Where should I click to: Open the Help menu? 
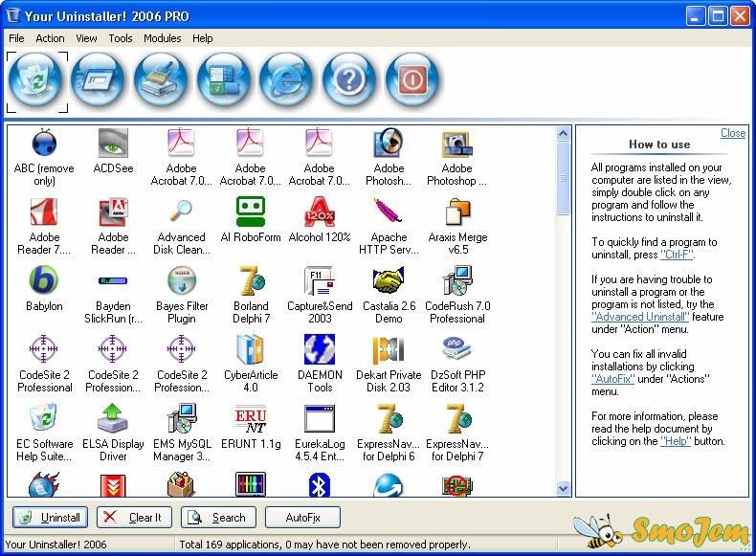tap(203, 38)
